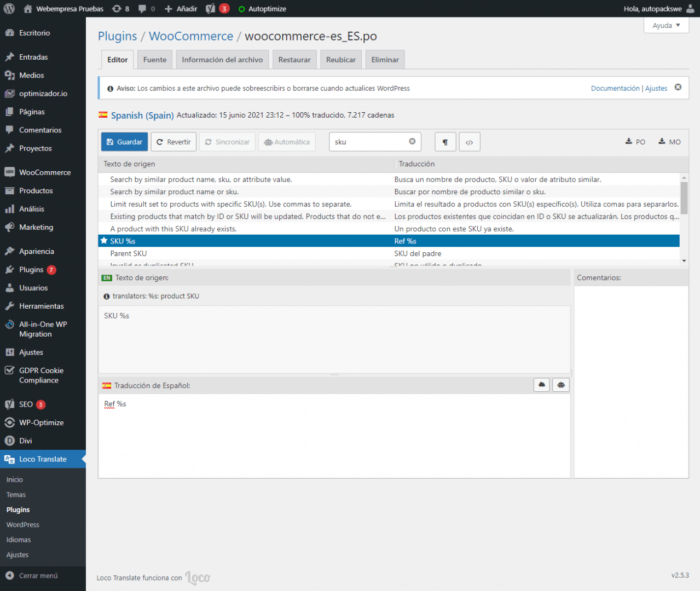
Task: Click the robot auto-translate button in editor
Action: pos(561,385)
